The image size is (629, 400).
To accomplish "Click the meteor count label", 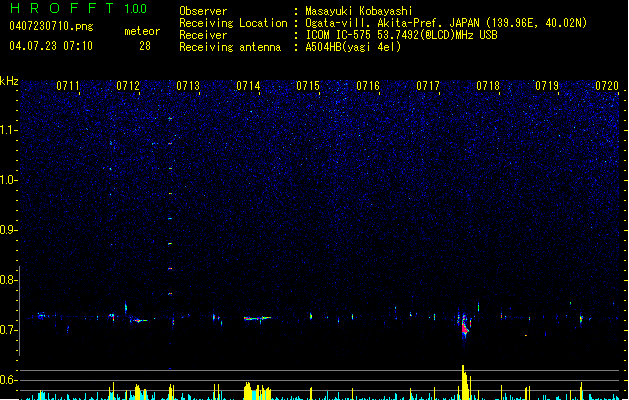I will tap(142, 31).
